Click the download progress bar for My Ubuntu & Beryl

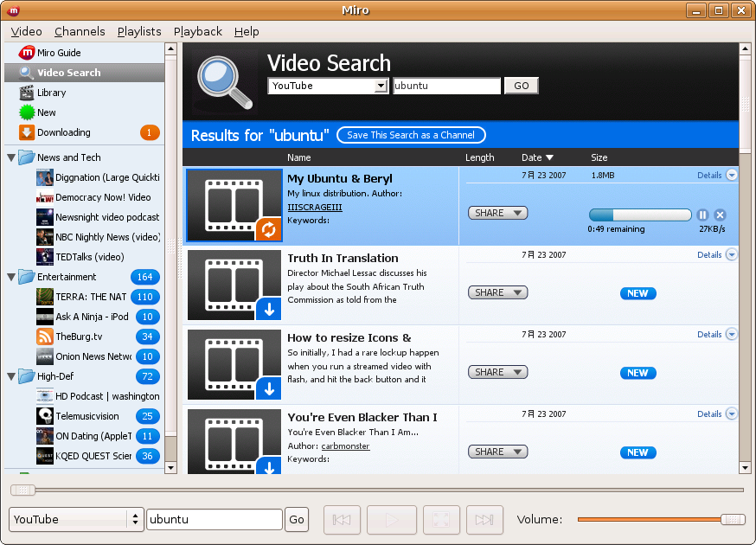coord(640,215)
